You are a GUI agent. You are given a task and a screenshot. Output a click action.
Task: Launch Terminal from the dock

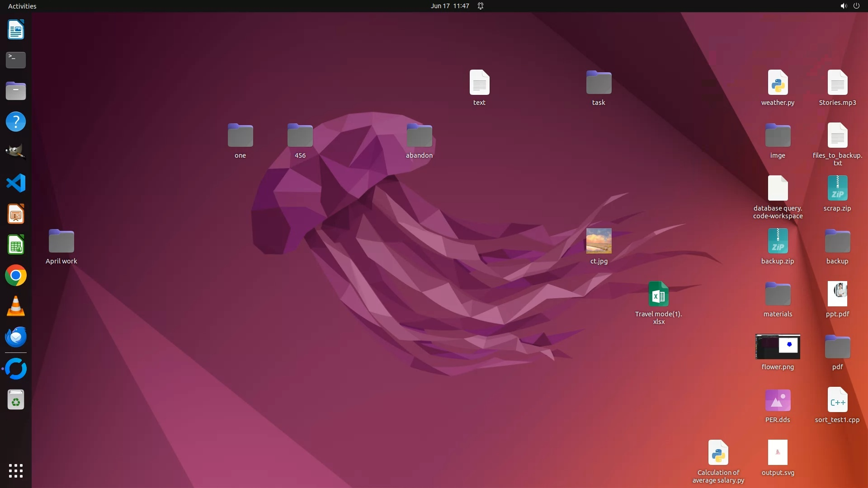click(x=16, y=60)
